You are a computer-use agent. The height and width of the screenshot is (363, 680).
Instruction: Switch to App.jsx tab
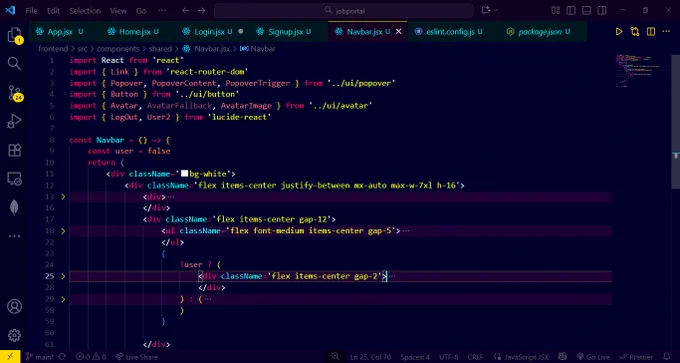(x=60, y=32)
